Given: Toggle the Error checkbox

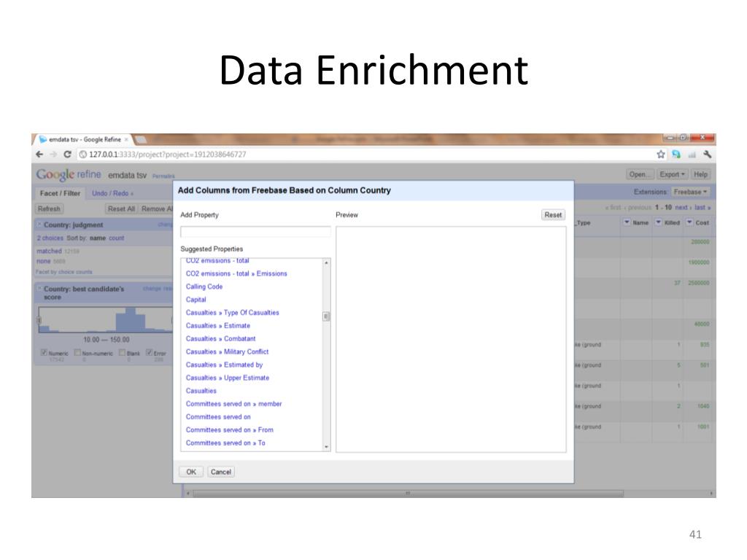Looking at the screenshot, I should coord(149,352).
